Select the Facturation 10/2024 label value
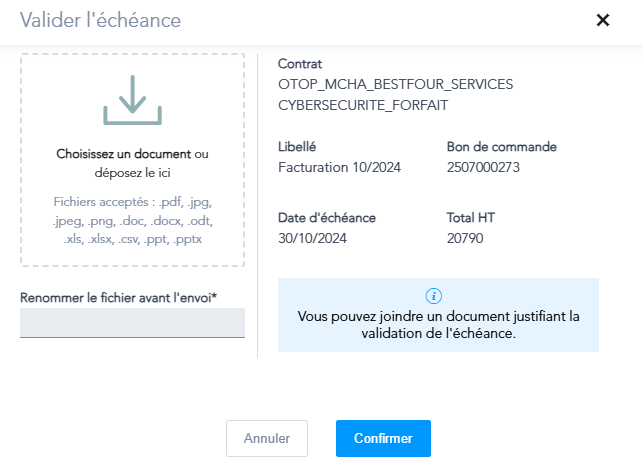Screen dimensions: 642x472 pos(339,167)
